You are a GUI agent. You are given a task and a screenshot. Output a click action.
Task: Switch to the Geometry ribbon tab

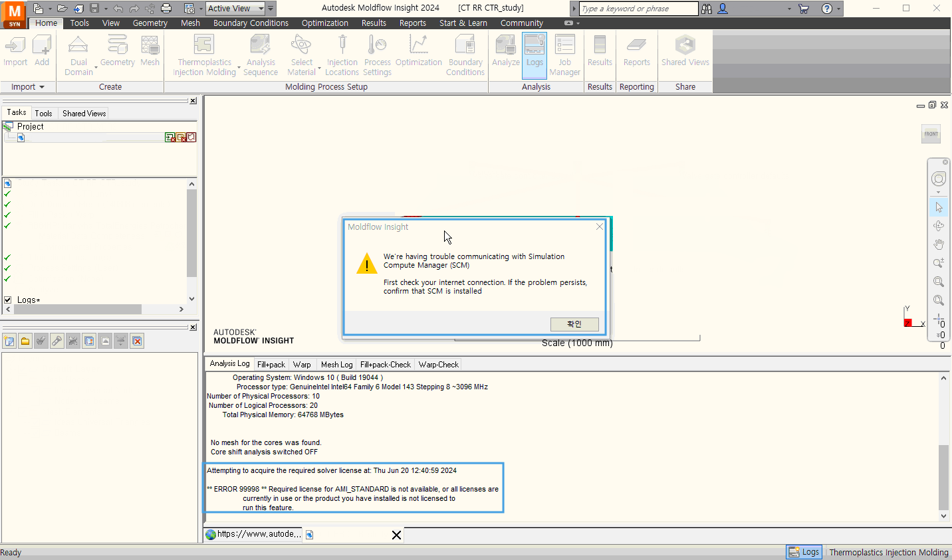click(150, 23)
